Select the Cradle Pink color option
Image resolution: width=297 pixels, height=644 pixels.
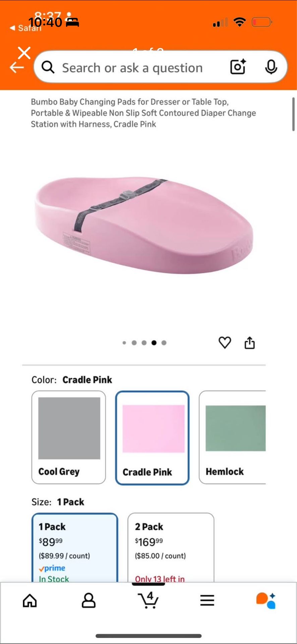(x=153, y=438)
